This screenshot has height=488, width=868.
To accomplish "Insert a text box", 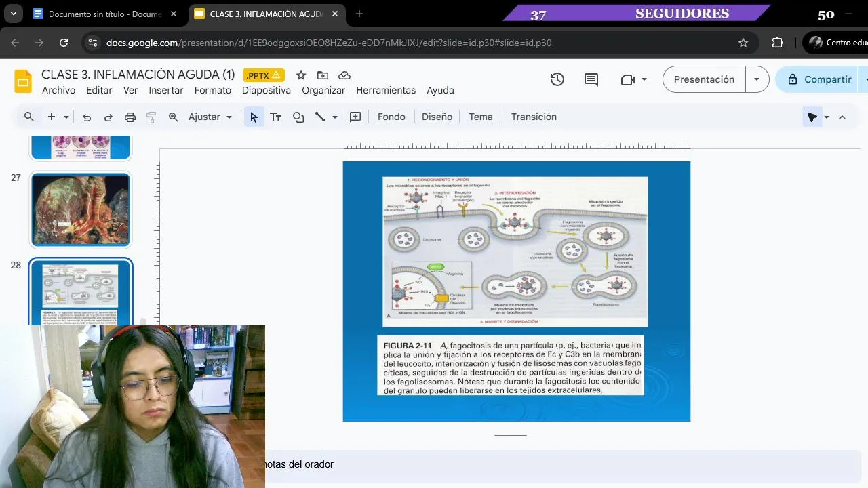I will pyautogui.click(x=275, y=117).
